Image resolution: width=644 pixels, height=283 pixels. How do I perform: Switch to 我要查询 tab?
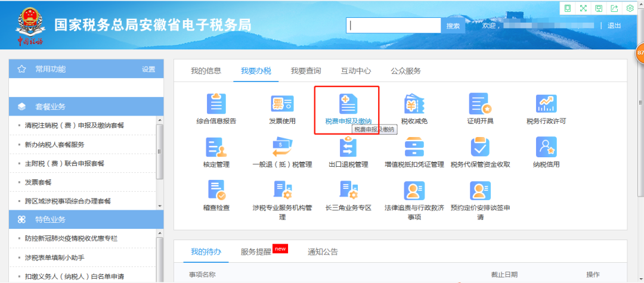coord(306,71)
